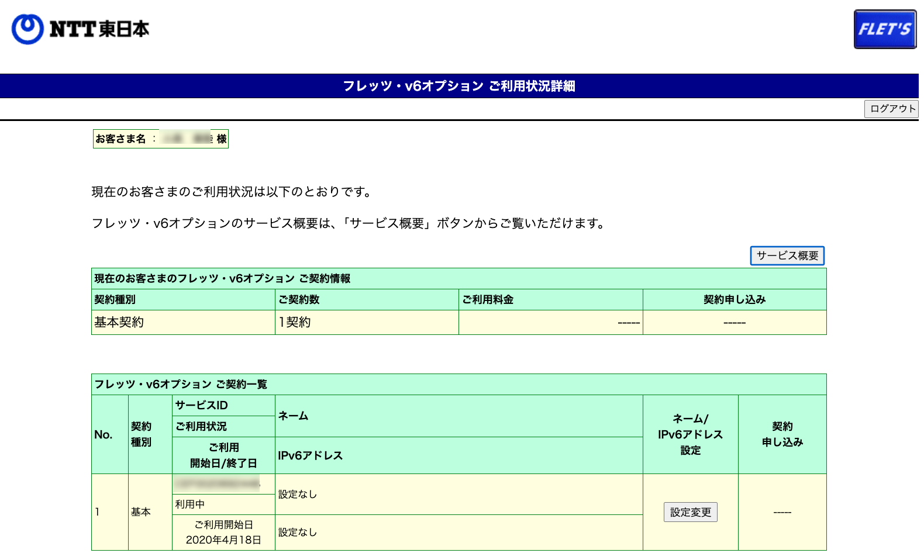Click the IPv6アドレス header cell
This screenshot has width=924, height=560.
pyautogui.click(x=459, y=455)
